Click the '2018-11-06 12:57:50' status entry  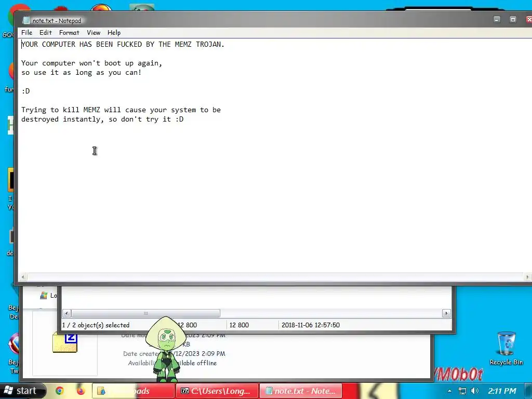pyautogui.click(x=311, y=325)
